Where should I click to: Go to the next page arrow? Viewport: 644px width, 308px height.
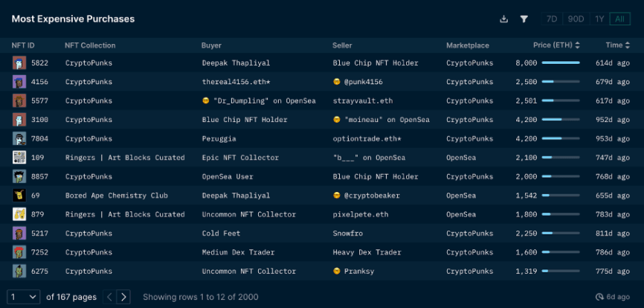[124, 297]
